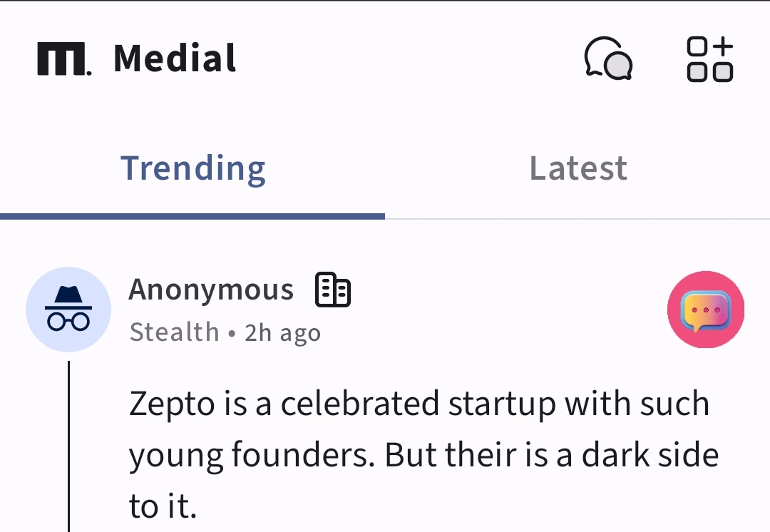This screenshot has height=532, width=770.
Task: Click the blue Trending tab underline
Action: (192, 216)
